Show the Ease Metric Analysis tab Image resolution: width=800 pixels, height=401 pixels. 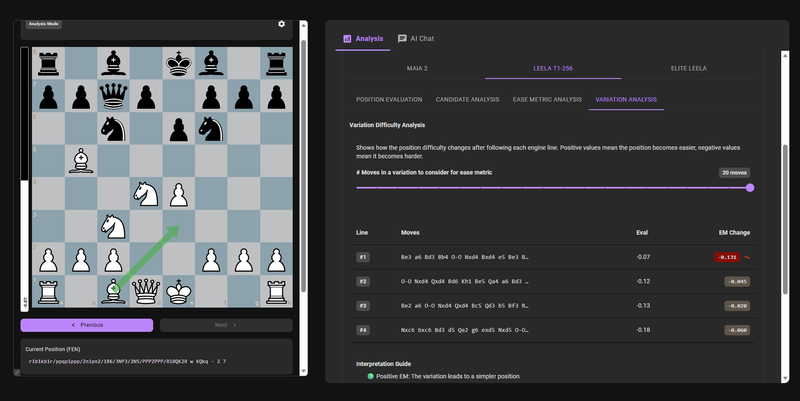546,99
